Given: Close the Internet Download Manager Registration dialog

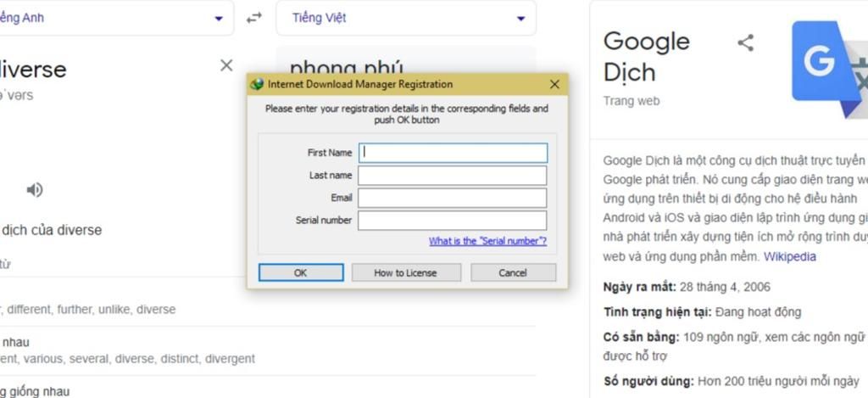Looking at the screenshot, I should coord(554,84).
